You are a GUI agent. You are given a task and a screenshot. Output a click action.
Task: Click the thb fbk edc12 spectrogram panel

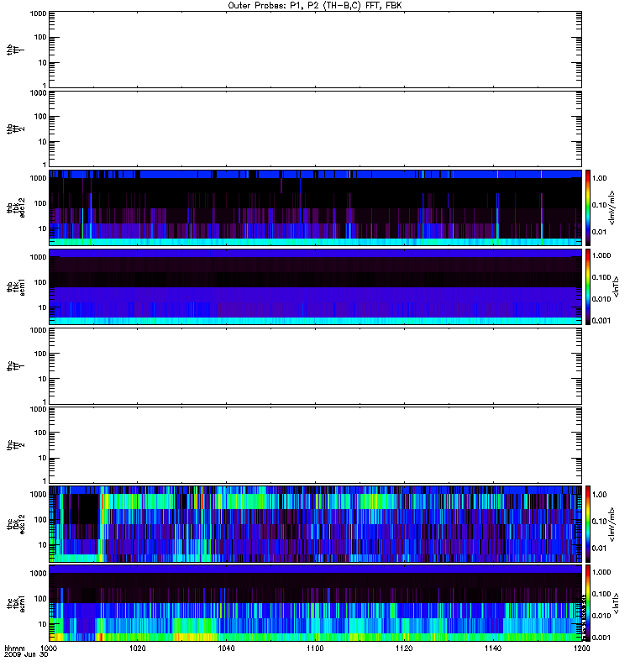(x=315, y=207)
